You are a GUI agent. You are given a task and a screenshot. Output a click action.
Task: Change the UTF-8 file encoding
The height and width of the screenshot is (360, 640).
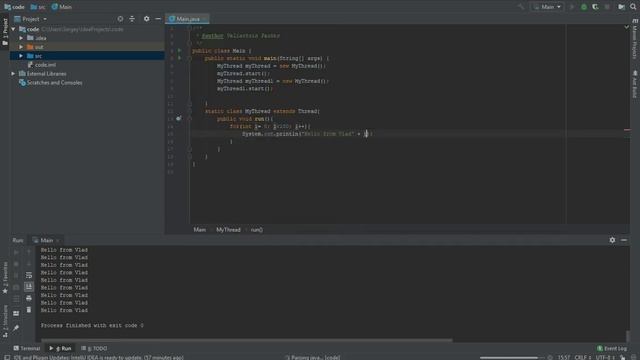605,358
